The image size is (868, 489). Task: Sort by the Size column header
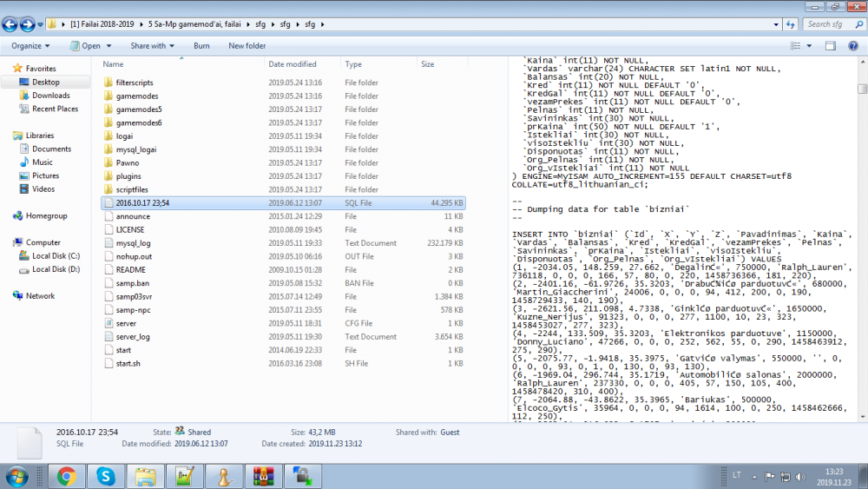tap(427, 64)
